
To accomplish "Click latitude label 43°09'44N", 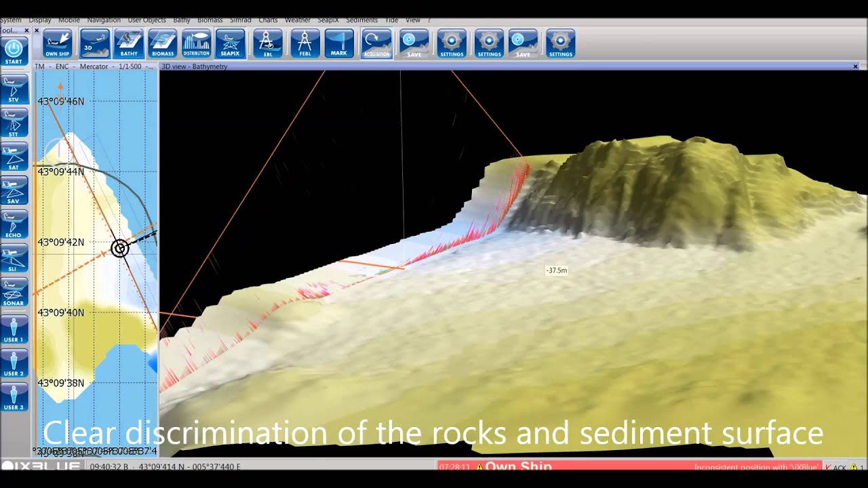I will [61, 171].
